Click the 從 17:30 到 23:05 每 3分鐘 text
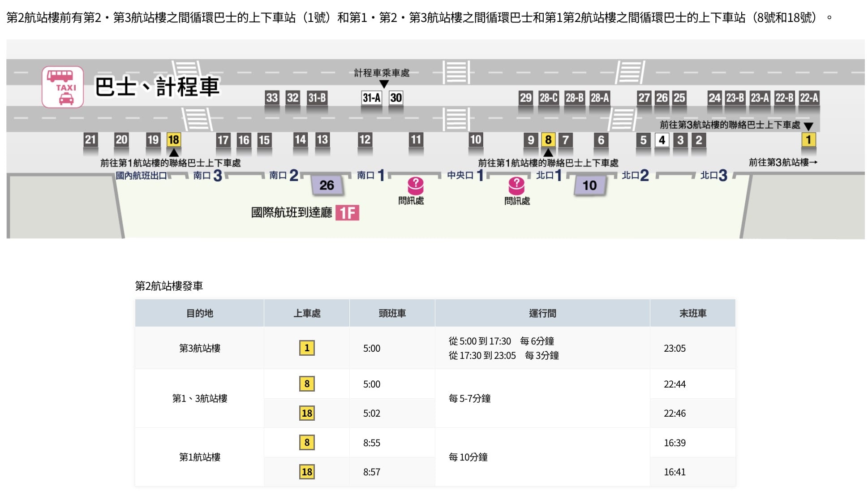The width and height of the screenshot is (868, 500). click(504, 355)
